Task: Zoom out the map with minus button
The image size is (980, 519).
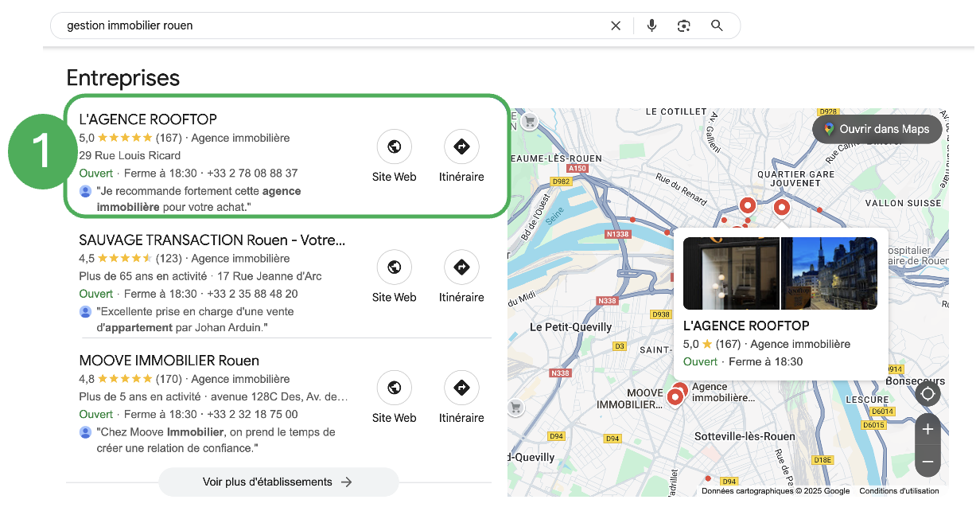Action: coord(927,462)
